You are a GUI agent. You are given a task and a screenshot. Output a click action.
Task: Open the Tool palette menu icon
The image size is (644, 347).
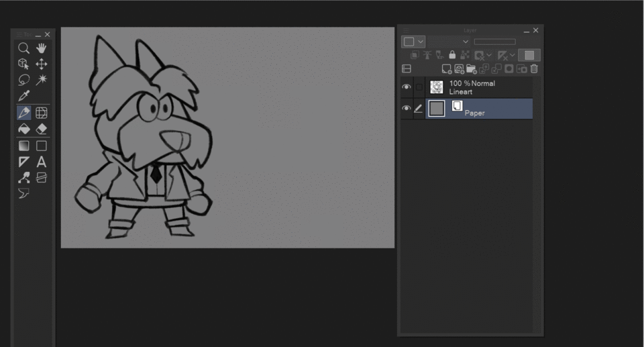(x=19, y=34)
